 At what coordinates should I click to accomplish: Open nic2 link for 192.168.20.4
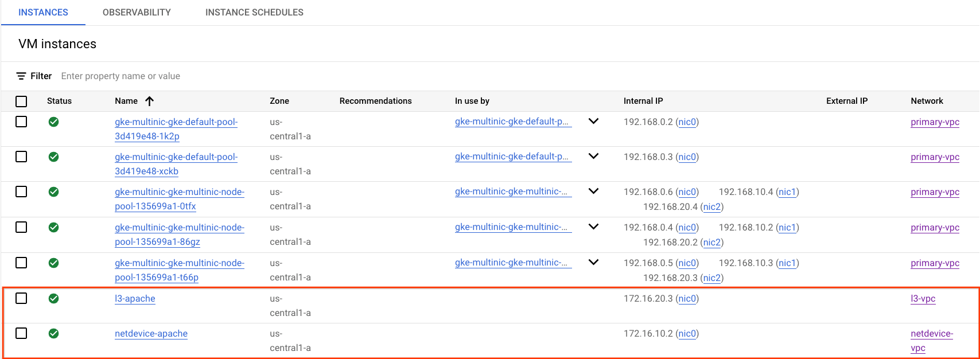[711, 206]
